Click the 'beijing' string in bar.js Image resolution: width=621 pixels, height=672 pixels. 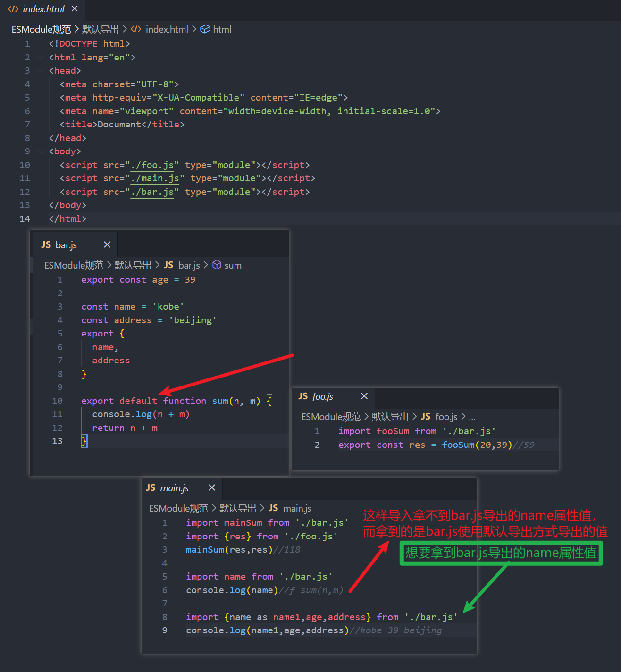(193, 320)
